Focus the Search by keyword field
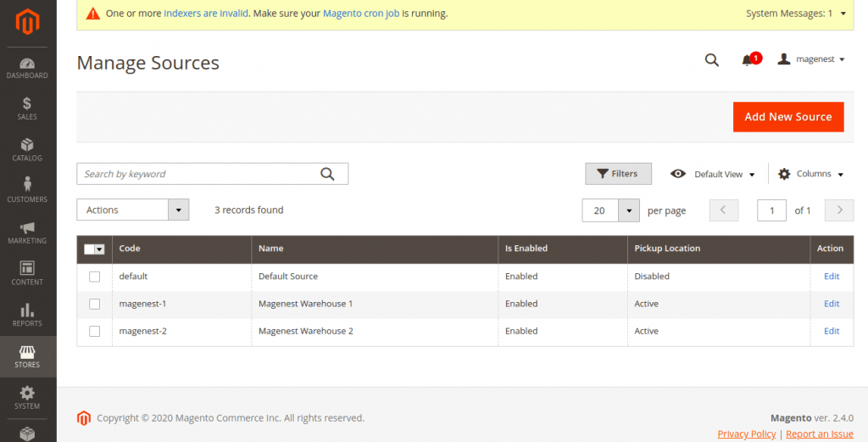 click(213, 174)
